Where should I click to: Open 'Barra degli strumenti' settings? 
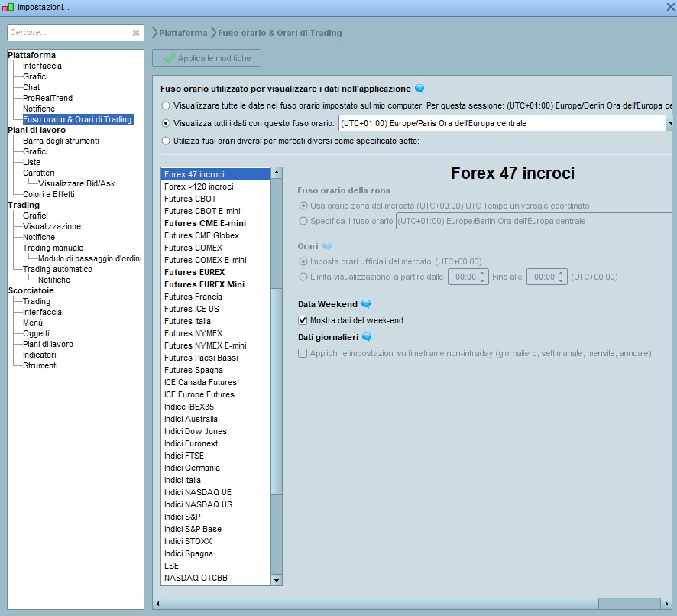(x=61, y=141)
